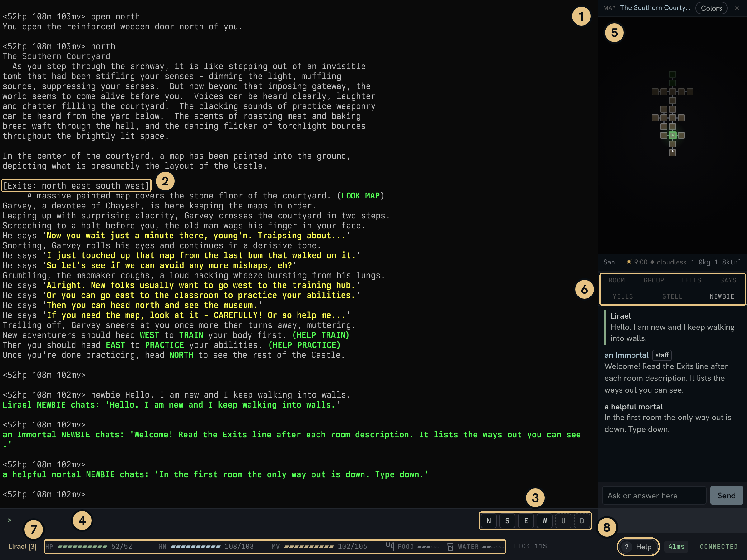Click the TICK 11S timer

pos(530,546)
